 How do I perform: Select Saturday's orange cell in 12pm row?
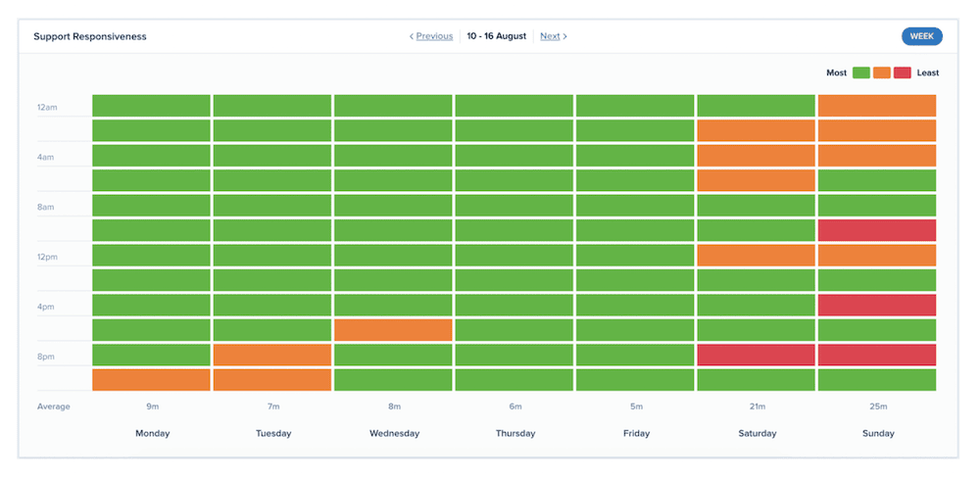pos(757,255)
